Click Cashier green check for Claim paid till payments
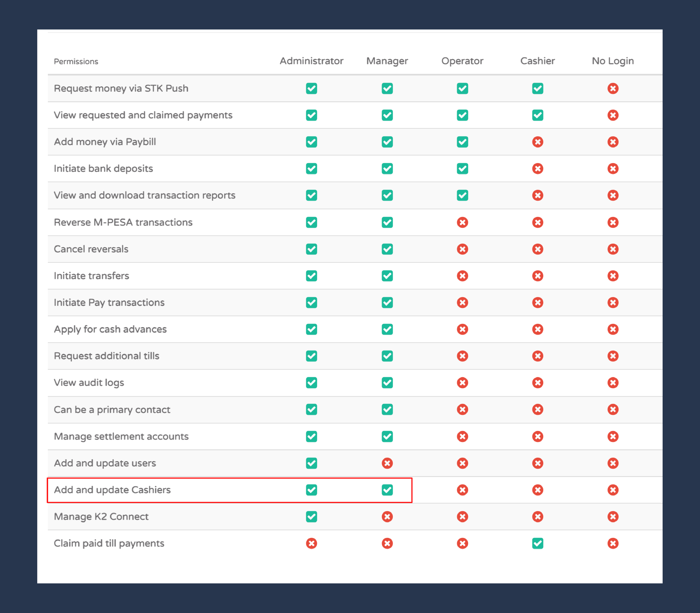This screenshot has height=613, width=700. (x=537, y=543)
